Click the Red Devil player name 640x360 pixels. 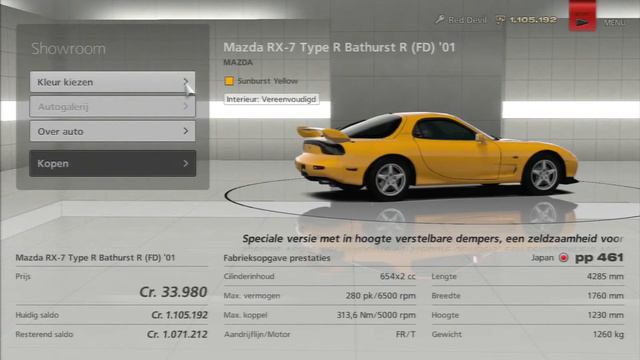467,20
